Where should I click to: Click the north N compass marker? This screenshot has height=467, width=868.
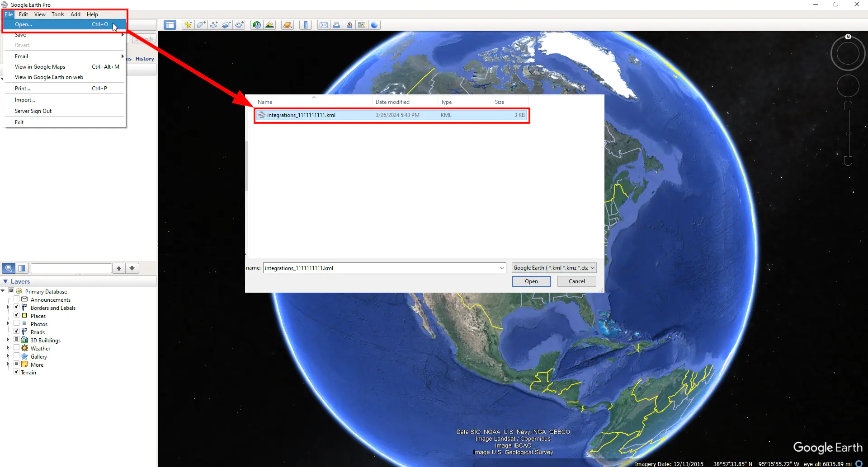[848, 37]
